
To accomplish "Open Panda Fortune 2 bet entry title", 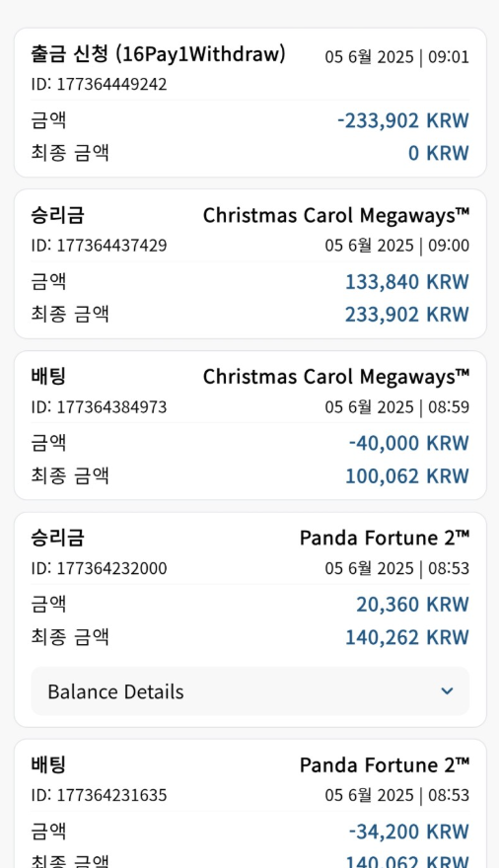I will (385, 765).
